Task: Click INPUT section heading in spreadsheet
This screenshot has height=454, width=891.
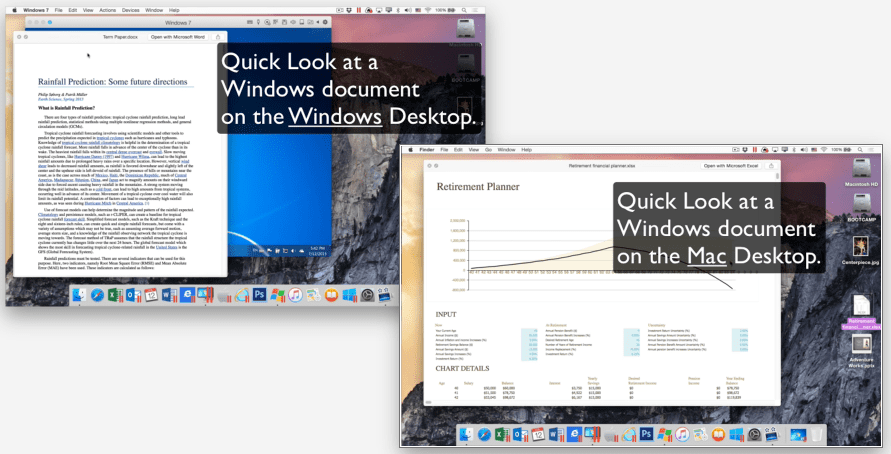Action: [446, 314]
